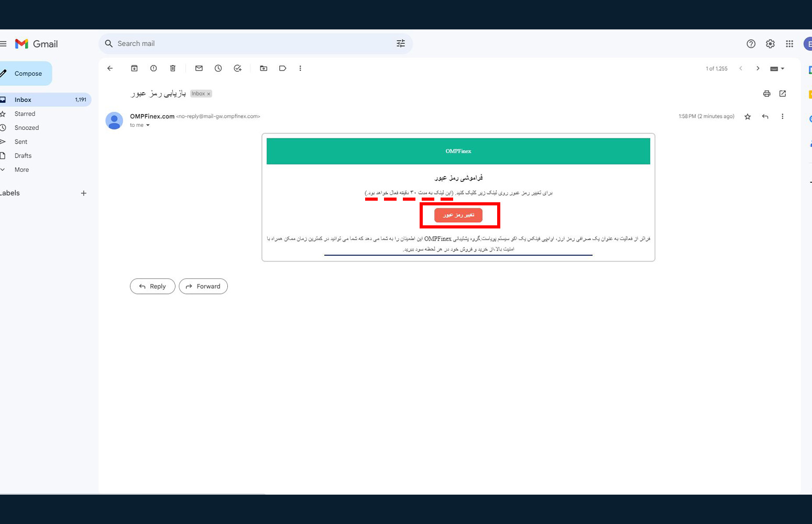
Task: Go to the newer email
Action: [741, 69]
